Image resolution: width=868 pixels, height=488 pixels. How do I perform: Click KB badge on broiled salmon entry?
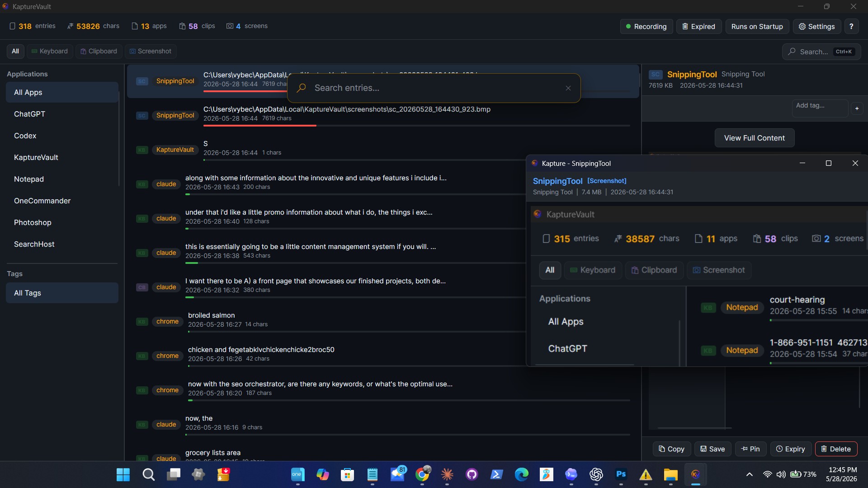point(142,322)
